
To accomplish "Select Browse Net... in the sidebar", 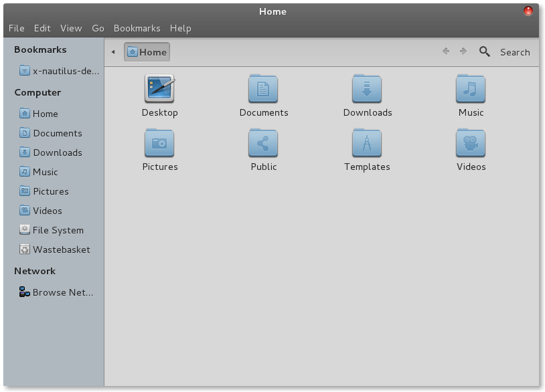I will 56,292.
